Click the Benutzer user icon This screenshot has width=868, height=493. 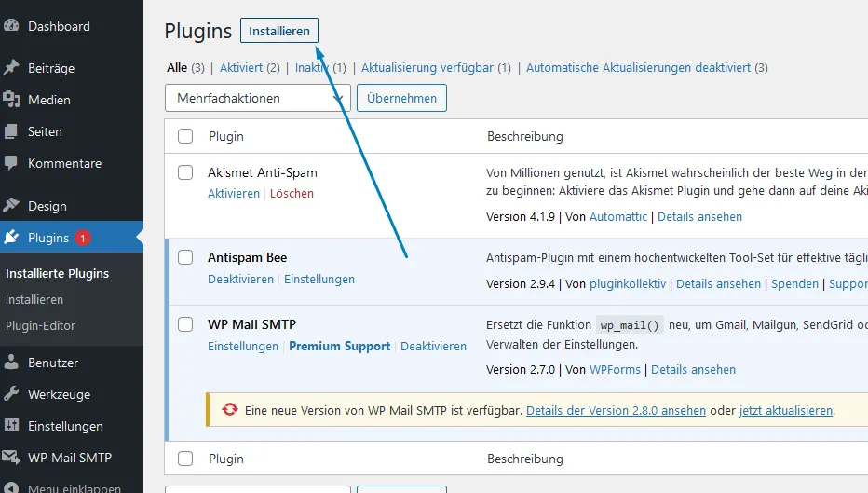11,363
